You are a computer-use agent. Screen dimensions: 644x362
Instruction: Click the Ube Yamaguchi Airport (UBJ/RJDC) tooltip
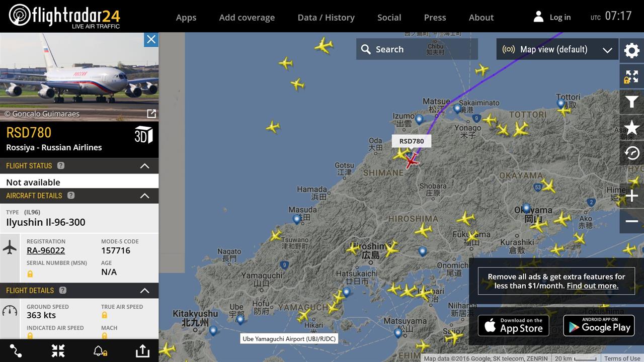tap(289, 339)
